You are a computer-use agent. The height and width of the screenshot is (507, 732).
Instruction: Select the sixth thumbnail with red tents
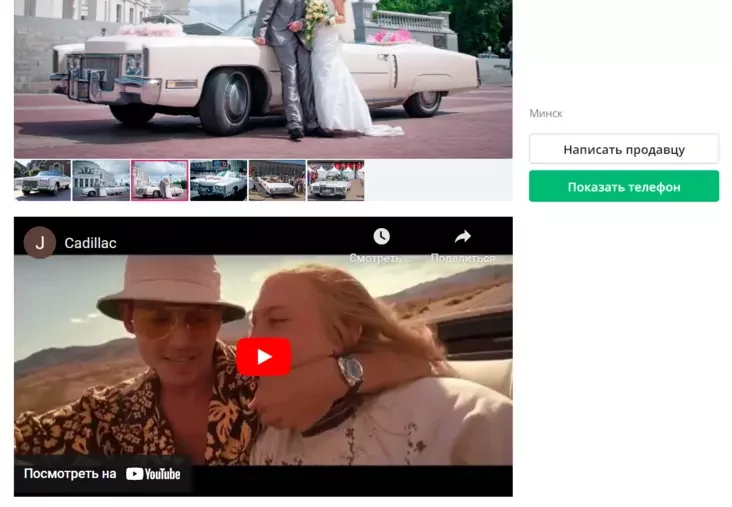336,180
